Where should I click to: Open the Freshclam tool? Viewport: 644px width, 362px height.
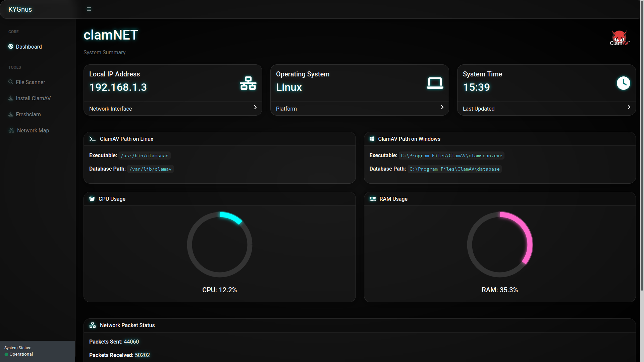click(38, 114)
